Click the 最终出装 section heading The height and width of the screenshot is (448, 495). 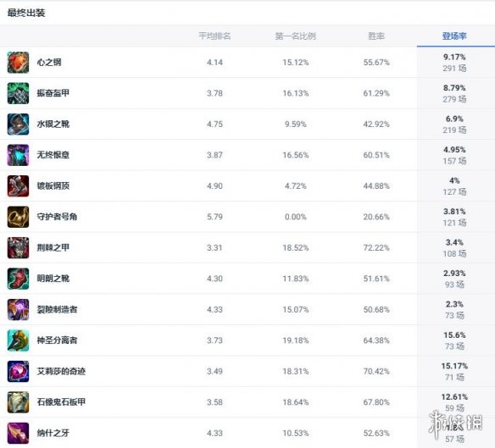[26, 13]
